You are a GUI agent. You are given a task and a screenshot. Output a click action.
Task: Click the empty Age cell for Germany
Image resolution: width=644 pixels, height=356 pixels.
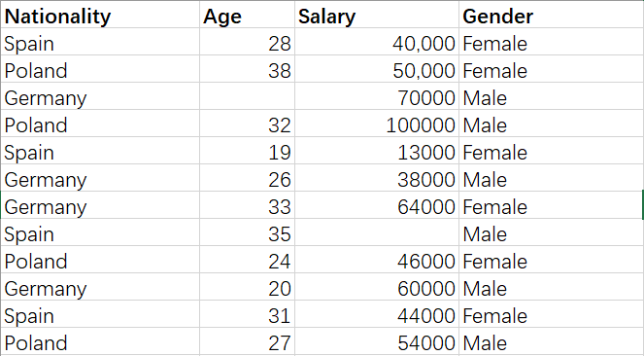click(x=248, y=96)
